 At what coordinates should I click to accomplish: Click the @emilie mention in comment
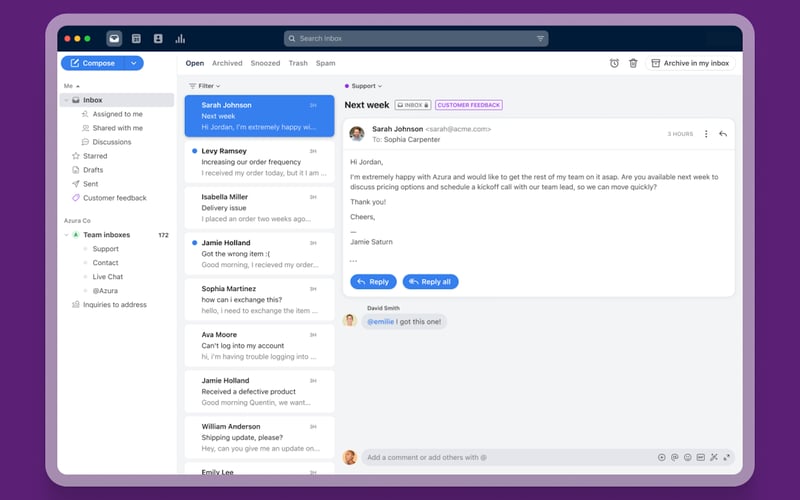tap(381, 322)
